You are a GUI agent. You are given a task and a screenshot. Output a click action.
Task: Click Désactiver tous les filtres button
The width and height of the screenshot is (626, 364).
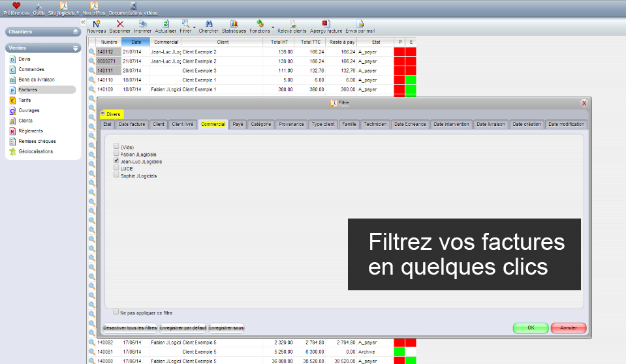click(130, 327)
